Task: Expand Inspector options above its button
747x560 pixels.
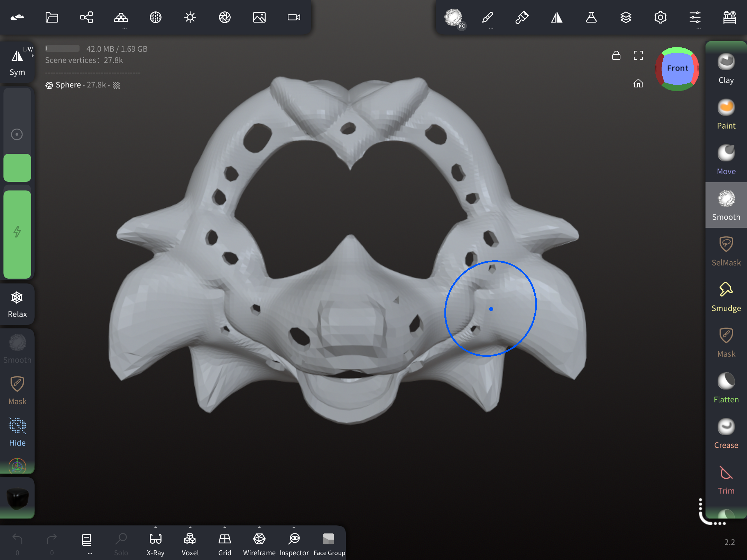Action: tap(294, 528)
